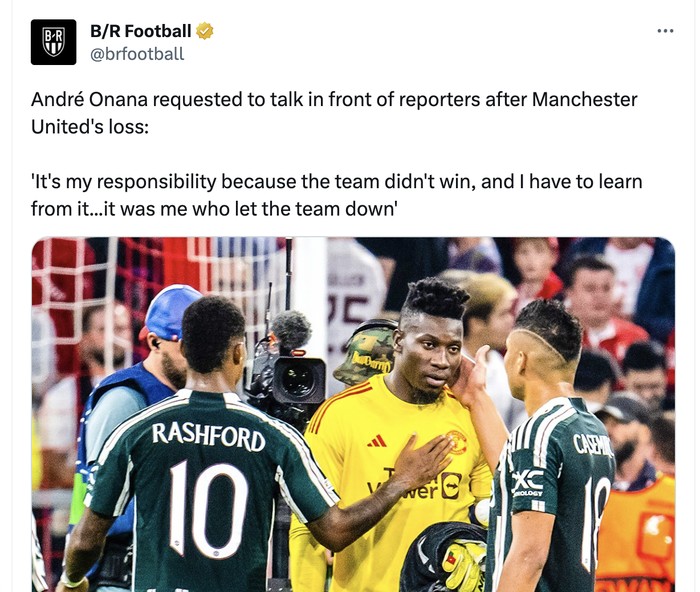Open the three-dot more options menu
700x592 pixels.
pyautogui.click(x=665, y=31)
